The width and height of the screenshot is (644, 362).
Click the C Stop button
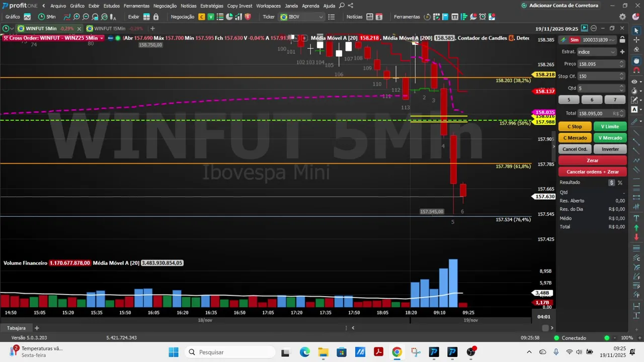575,127
